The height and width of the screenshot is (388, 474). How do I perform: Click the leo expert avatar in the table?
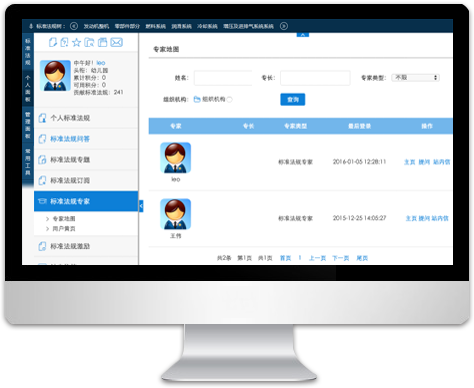pos(175,158)
